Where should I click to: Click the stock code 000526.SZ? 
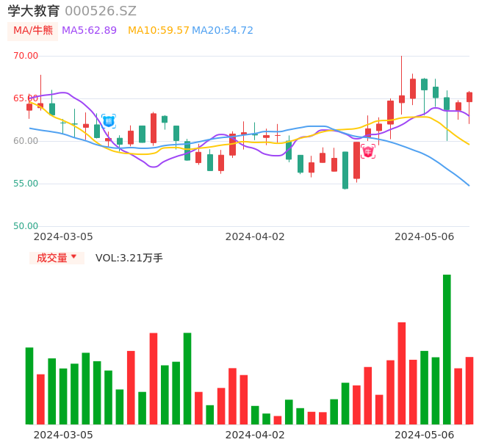coord(101,11)
